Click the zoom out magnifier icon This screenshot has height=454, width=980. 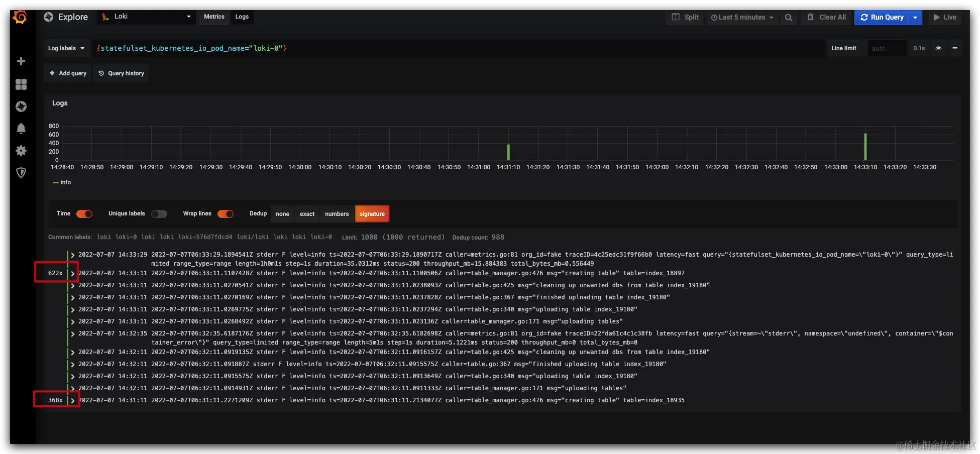tap(789, 17)
